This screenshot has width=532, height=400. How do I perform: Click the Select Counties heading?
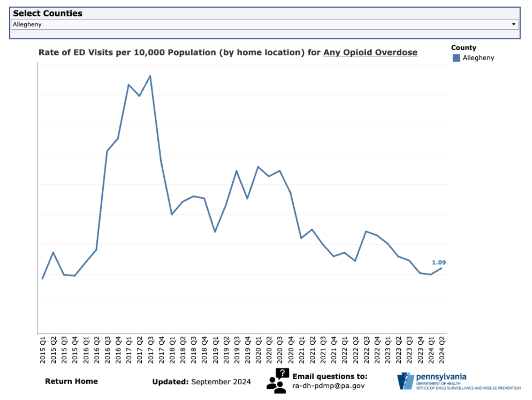(47, 13)
